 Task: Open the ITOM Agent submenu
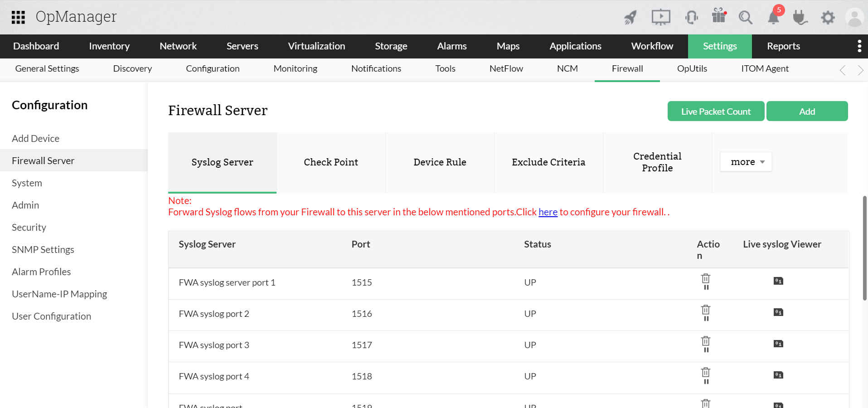pyautogui.click(x=765, y=69)
